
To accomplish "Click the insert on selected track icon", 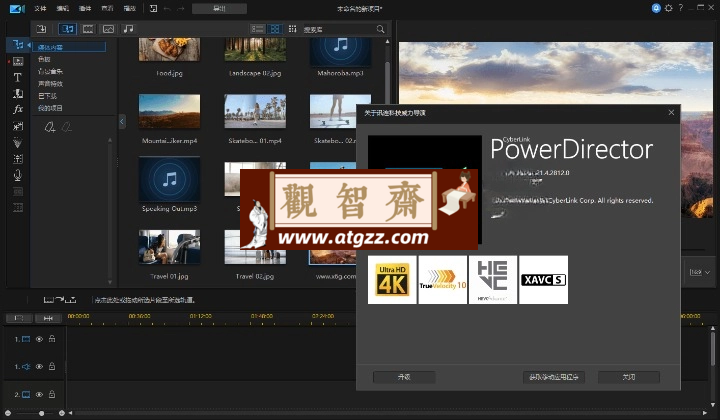I will coord(59,300).
